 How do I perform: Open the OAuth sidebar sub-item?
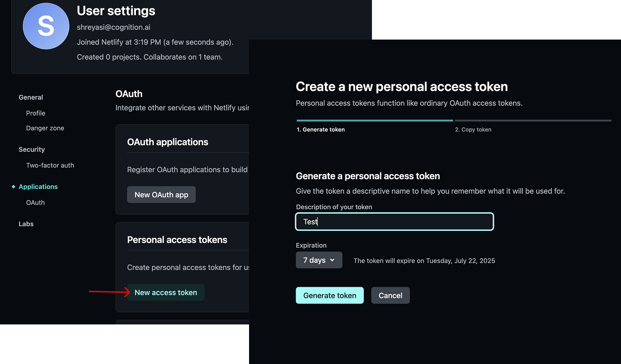coord(35,202)
